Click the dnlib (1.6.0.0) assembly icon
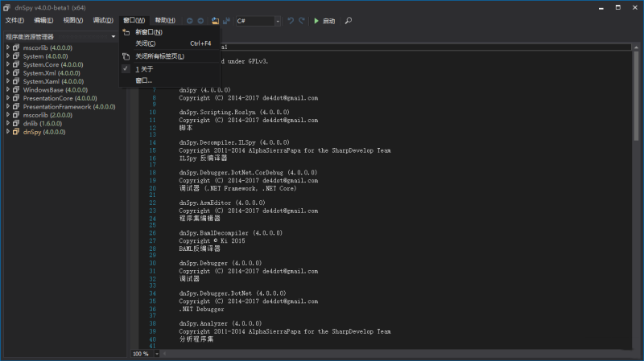 (16, 123)
